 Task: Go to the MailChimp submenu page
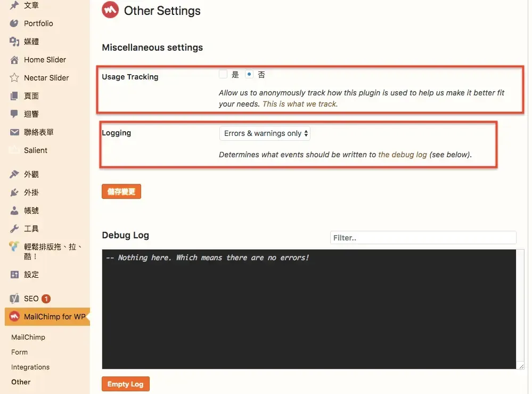click(x=28, y=337)
